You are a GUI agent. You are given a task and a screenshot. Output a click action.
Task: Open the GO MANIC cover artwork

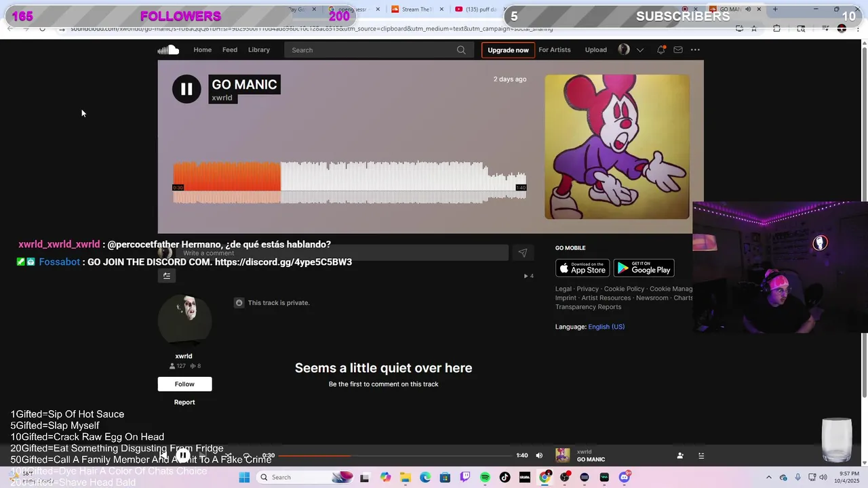617,146
